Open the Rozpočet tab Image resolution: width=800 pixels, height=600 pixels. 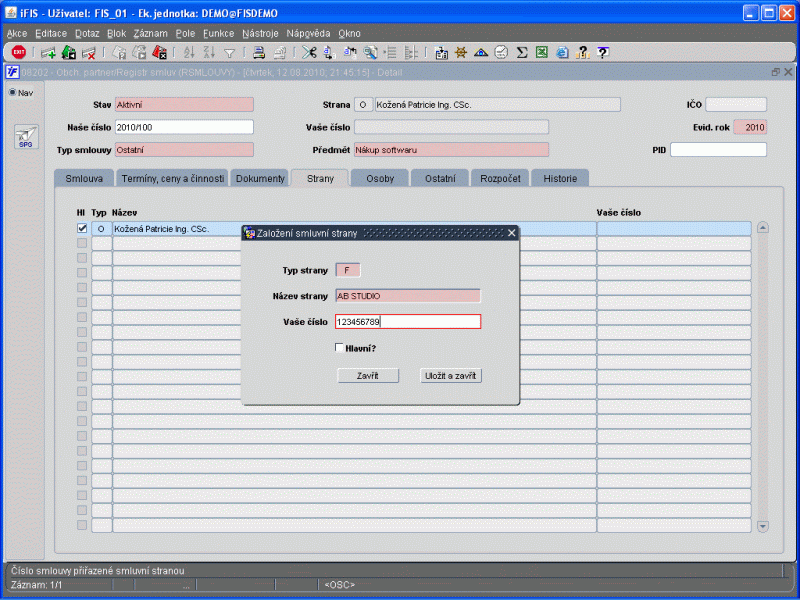click(500, 178)
